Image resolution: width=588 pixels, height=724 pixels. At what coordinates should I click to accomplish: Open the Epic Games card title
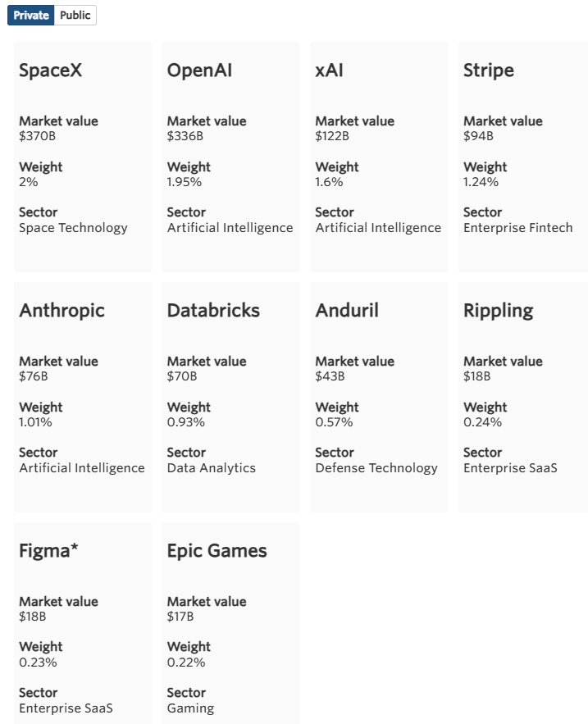coord(217,551)
